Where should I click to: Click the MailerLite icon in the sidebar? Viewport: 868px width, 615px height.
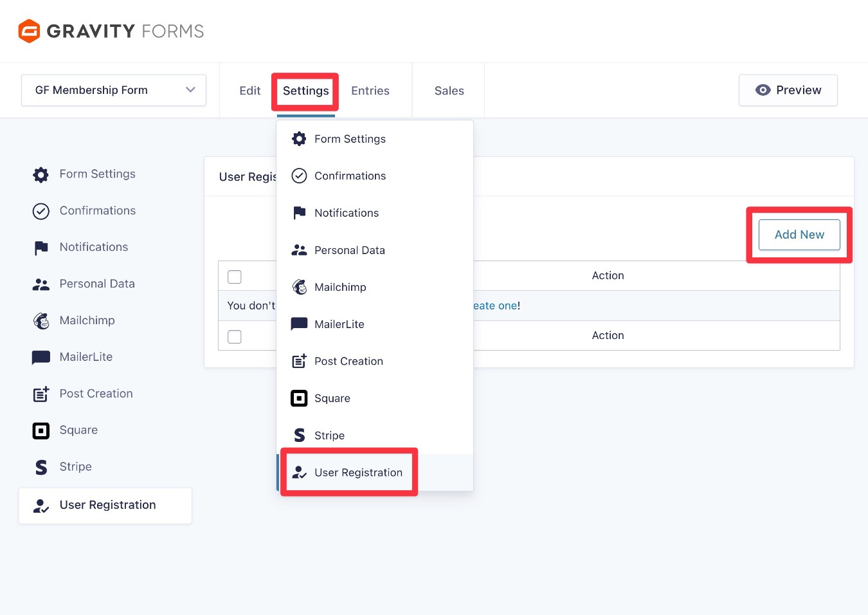(x=41, y=357)
